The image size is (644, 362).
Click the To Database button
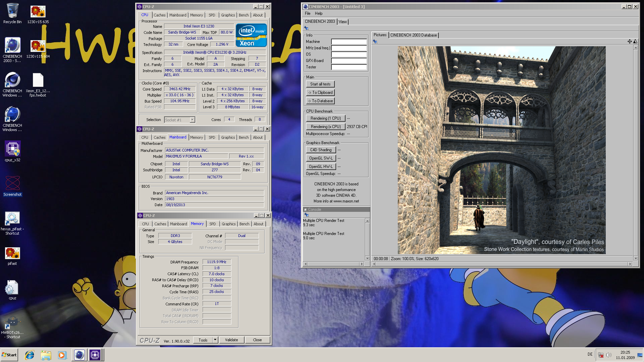pos(320,101)
